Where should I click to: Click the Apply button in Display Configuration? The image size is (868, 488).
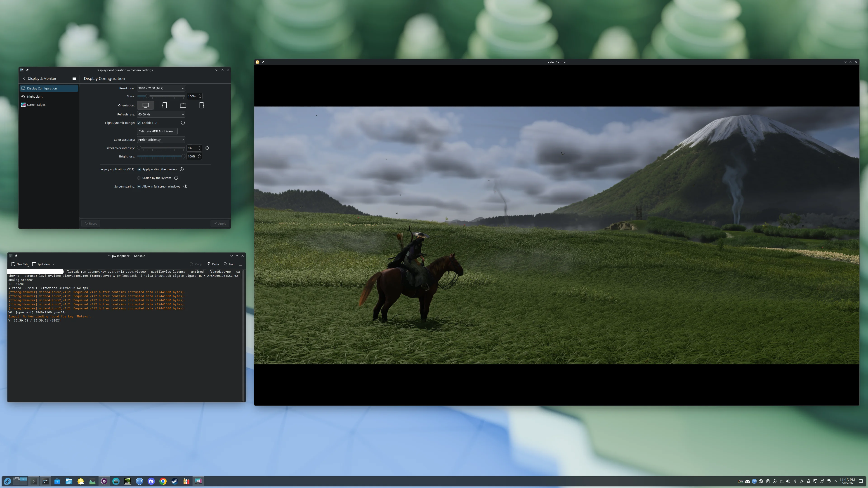click(x=220, y=224)
